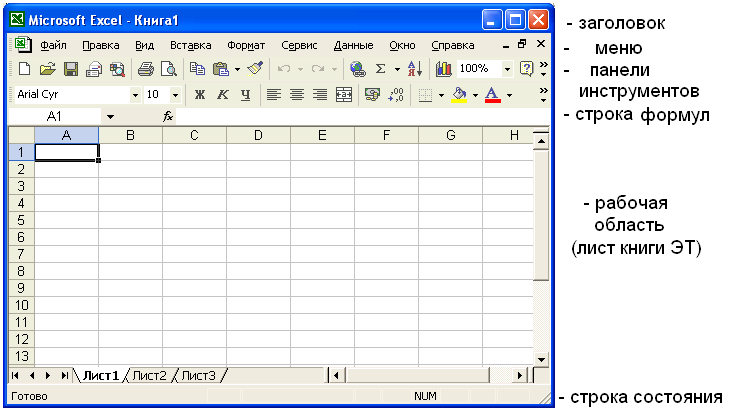Expand the Name Box A1 dropdown
The height and width of the screenshot is (412, 729).
click(x=110, y=117)
